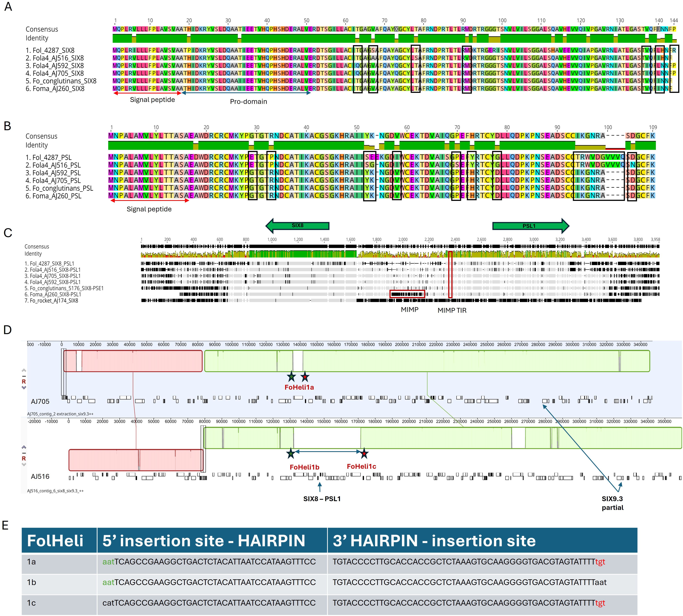Screen dimensions: 683x616
Task: Select row '3. Fola4_AJ592_PSL'
Action: pyautogui.click(x=340, y=173)
